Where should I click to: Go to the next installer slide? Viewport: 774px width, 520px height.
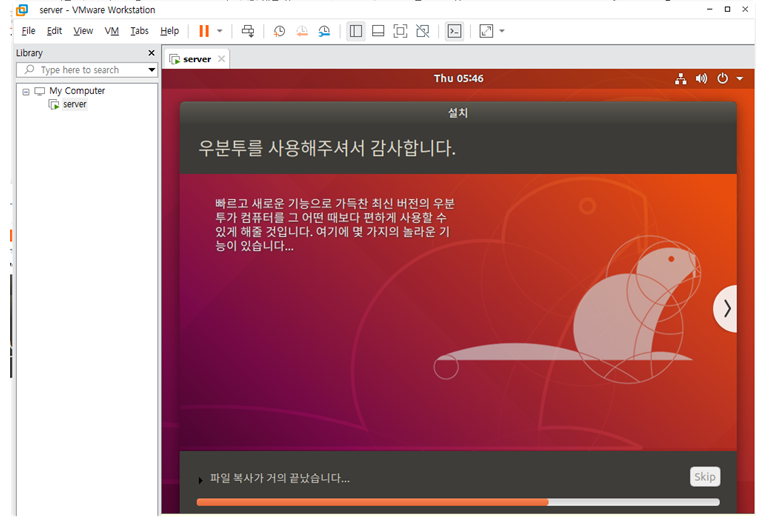[726, 309]
